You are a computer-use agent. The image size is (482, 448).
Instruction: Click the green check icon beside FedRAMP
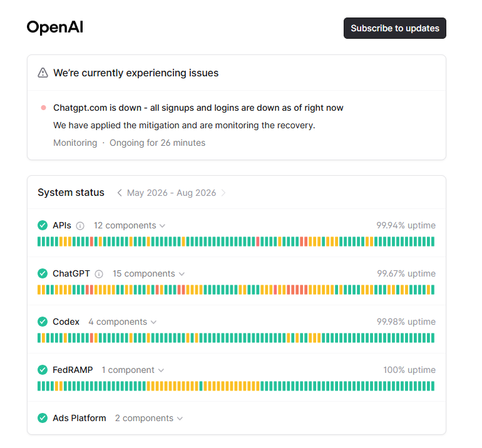click(43, 370)
